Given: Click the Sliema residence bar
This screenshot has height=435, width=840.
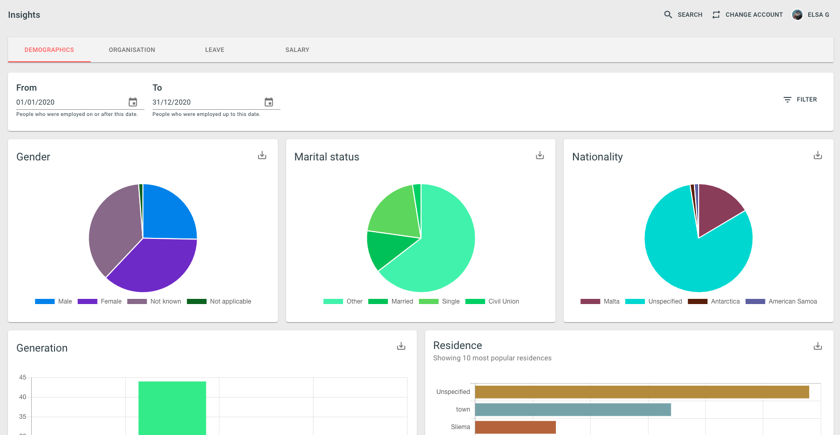Looking at the screenshot, I should (515, 428).
